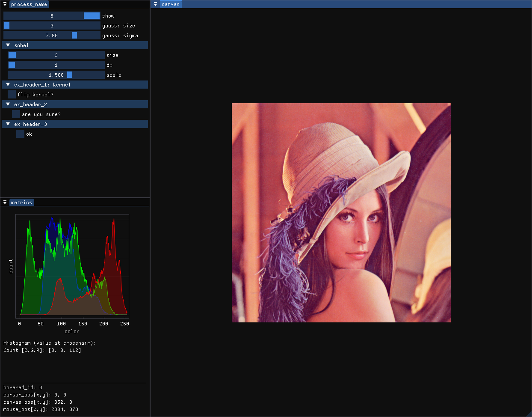Click the show slider
This screenshot has width=532, height=417.
pos(52,15)
